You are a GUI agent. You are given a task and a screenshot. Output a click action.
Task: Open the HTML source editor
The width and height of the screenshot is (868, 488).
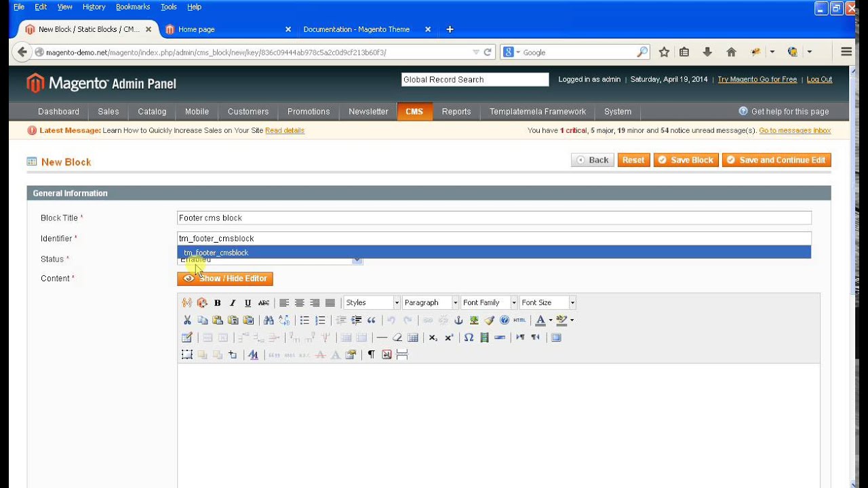(x=519, y=320)
